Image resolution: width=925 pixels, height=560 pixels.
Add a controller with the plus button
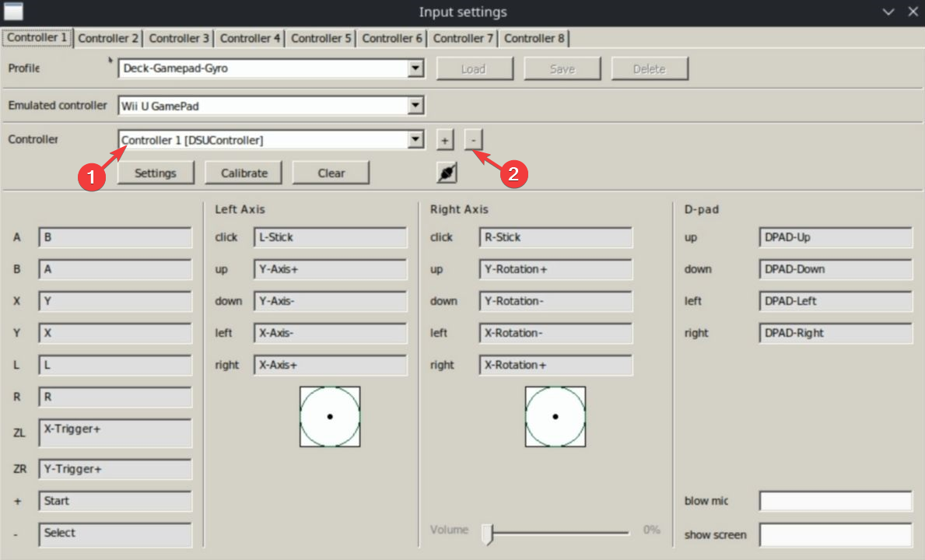(445, 140)
